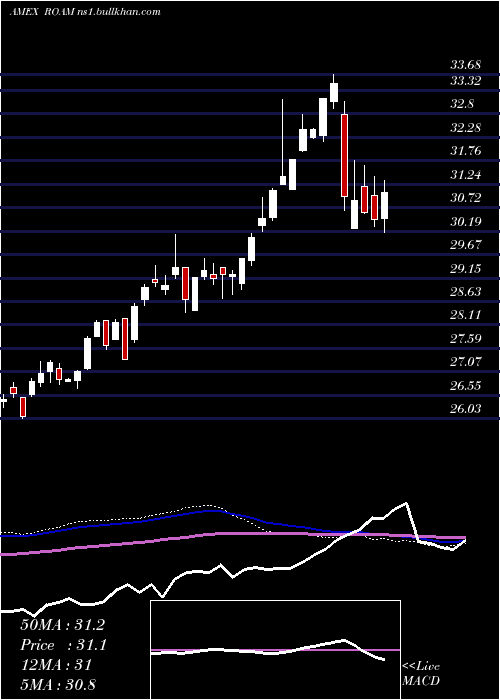This screenshot has height=700, width=500.
Task: Click the 29.15 price level label
Action: (x=466, y=268)
